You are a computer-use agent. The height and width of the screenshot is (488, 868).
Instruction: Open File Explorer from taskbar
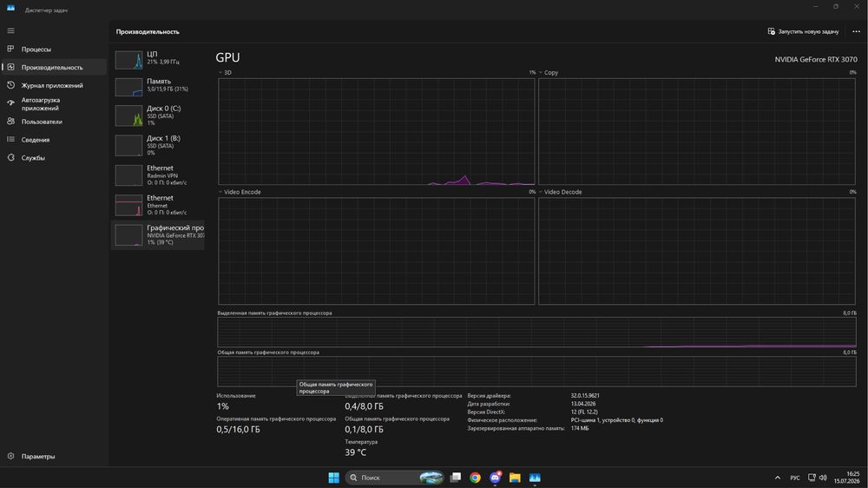(x=515, y=478)
